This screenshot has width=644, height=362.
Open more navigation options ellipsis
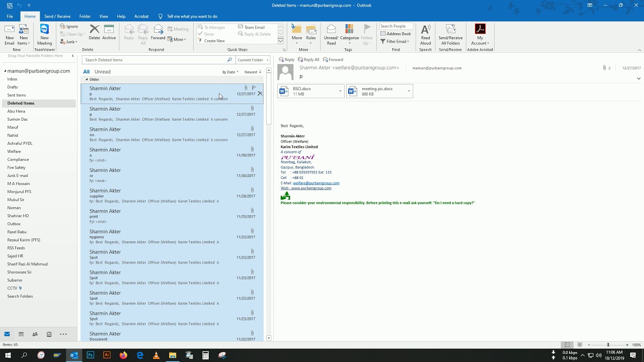[x=63, y=334]
